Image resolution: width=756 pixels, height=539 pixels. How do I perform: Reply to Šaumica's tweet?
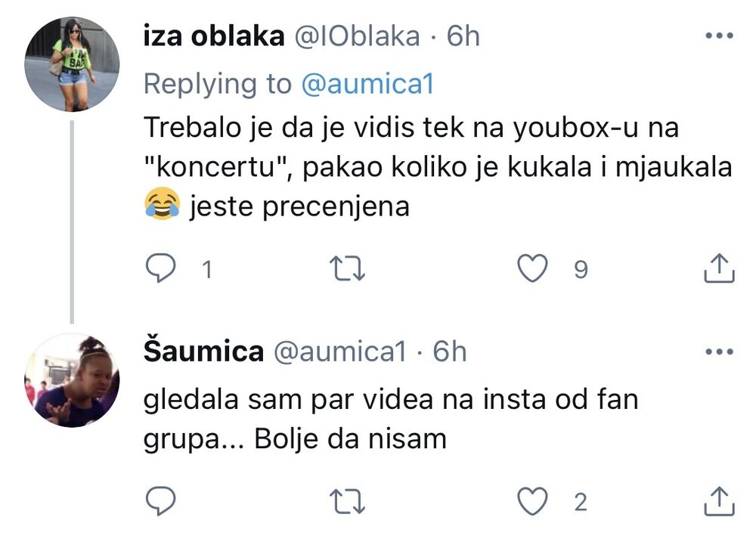pos(160,501)
